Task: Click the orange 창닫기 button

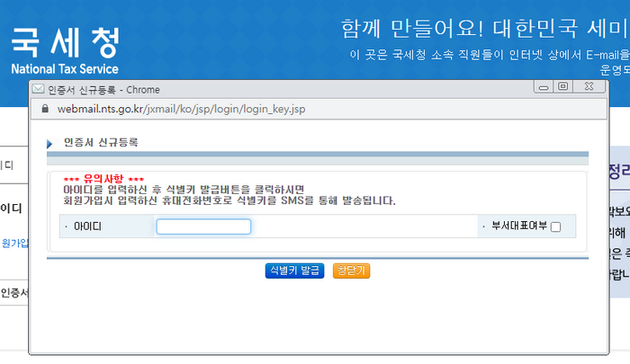Action: pyautogui.click(x=351, y=271)
